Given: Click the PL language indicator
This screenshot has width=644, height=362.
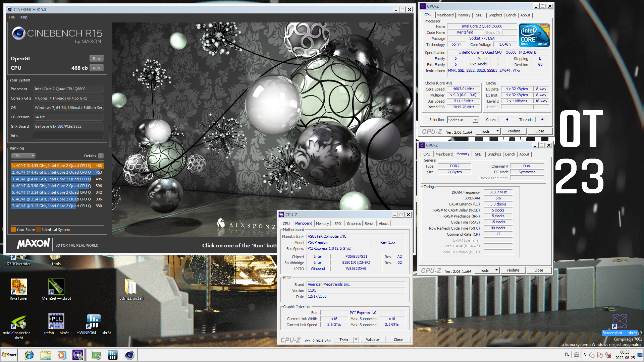Looking at the screenshot, I should click(567, 354).
